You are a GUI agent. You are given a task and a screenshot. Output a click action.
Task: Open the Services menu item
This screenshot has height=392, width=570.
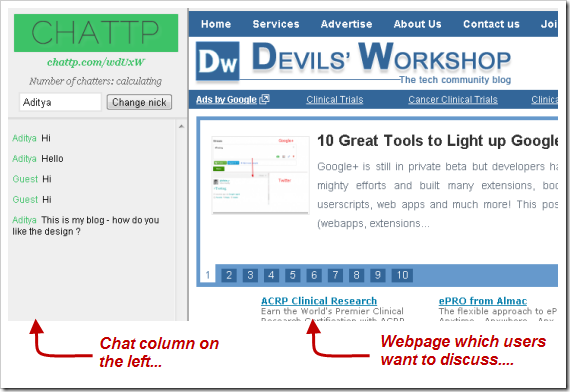coord(276,24)
